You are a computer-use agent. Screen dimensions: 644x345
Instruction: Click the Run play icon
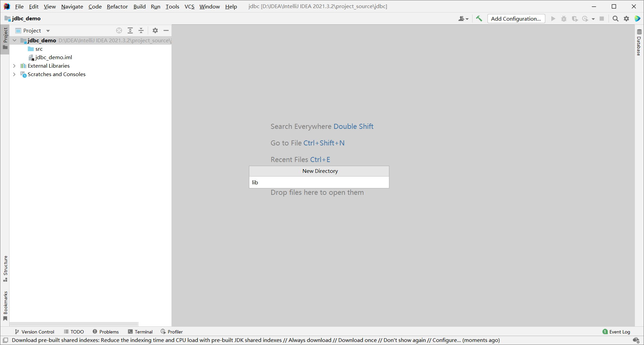pos(553,19)
